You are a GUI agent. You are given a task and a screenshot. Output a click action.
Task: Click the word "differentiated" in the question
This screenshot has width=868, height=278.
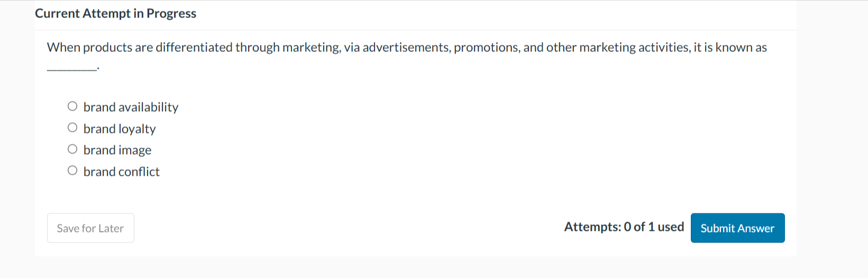(x=194, y=48)
